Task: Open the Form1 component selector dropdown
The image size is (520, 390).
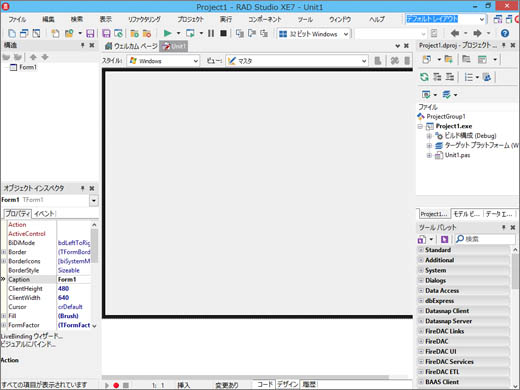Action: (x=94, y=200)
